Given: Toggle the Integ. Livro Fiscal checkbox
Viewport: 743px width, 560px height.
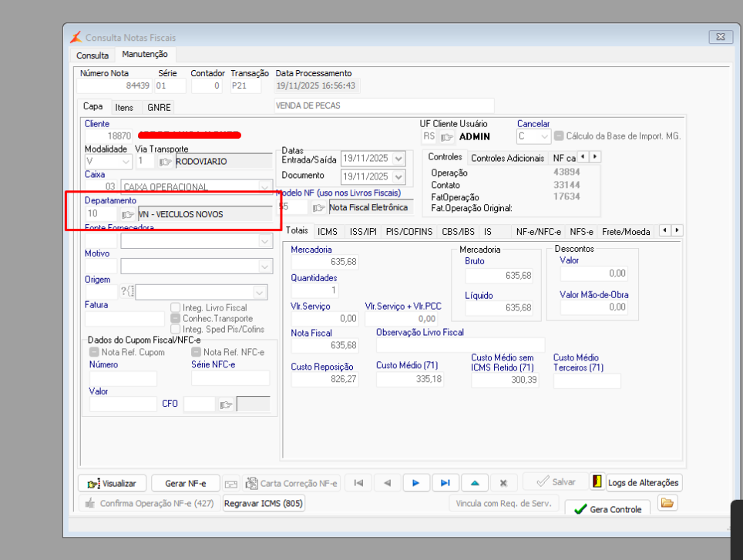Looking at the screenshot, I should [x=175, y=307].
